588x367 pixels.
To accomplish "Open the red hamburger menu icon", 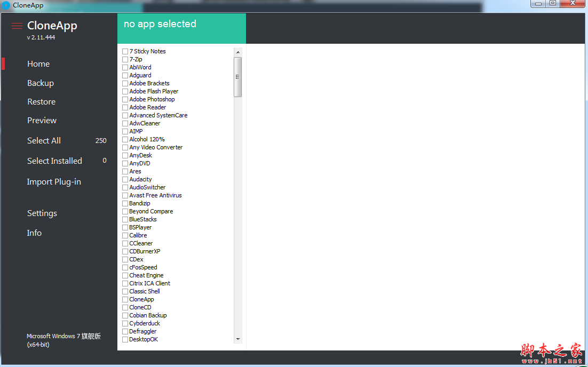I will coord(17,26).
